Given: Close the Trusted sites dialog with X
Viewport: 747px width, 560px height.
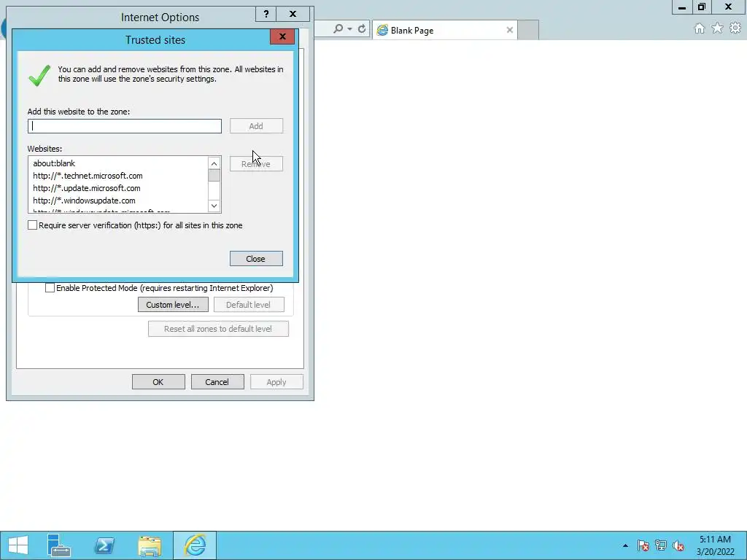Looking at the screenshot, I should (282, 36).
